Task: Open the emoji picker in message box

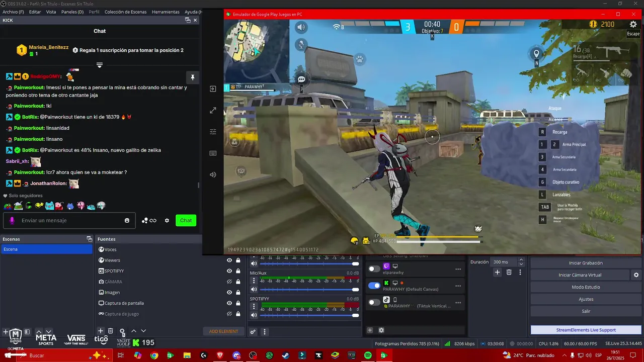Action: 127,221
